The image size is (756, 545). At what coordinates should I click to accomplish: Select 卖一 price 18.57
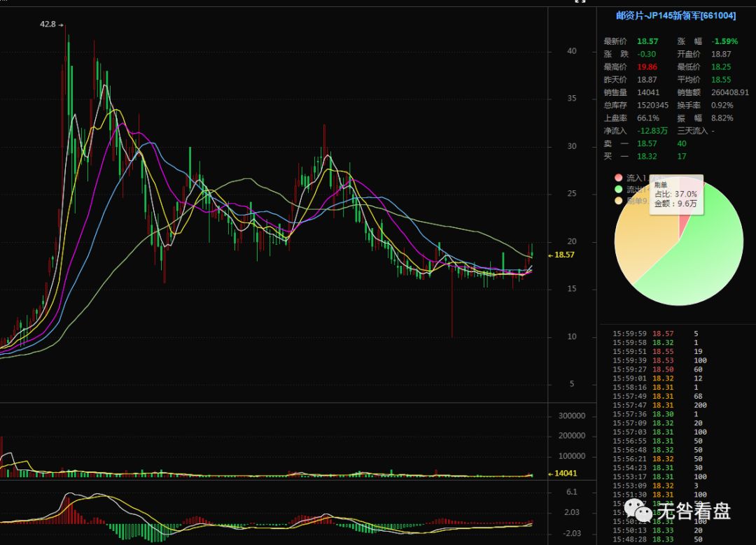click(x=647, y=143)
